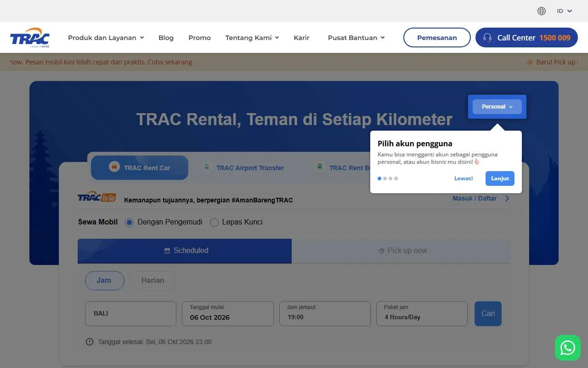Switch to TRAC Airport Transfer tab

coord(244,167)
